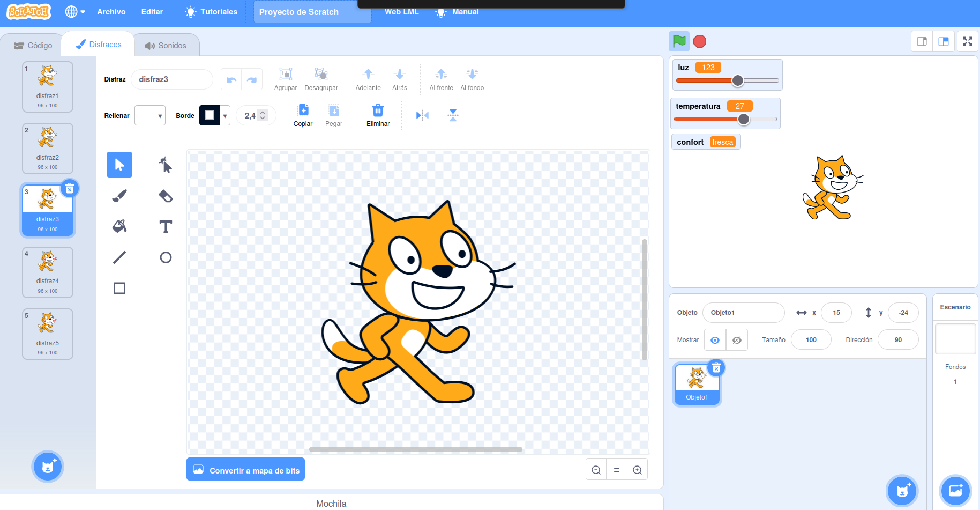Select the Brush tool

(119, 196)
